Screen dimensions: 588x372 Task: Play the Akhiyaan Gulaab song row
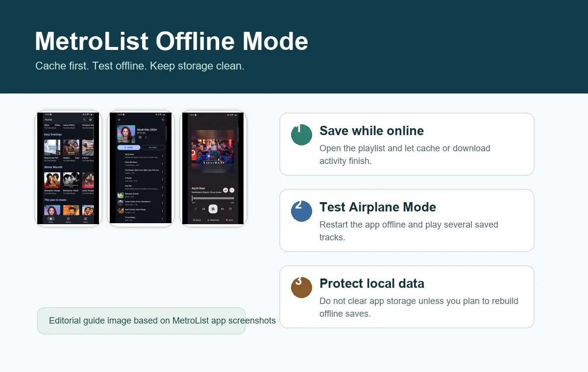click(141, 195)
